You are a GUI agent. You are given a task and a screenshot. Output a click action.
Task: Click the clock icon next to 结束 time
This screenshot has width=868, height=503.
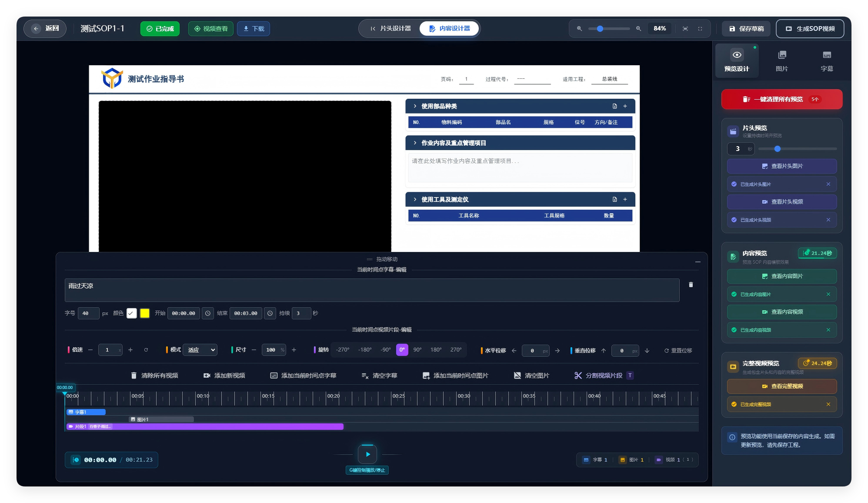[x=270, y=313]
